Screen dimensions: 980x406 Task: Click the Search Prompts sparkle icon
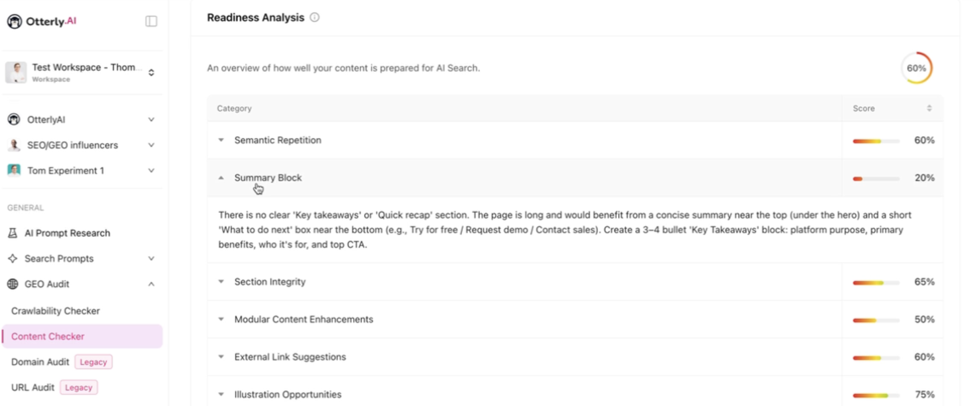point(13,258)
